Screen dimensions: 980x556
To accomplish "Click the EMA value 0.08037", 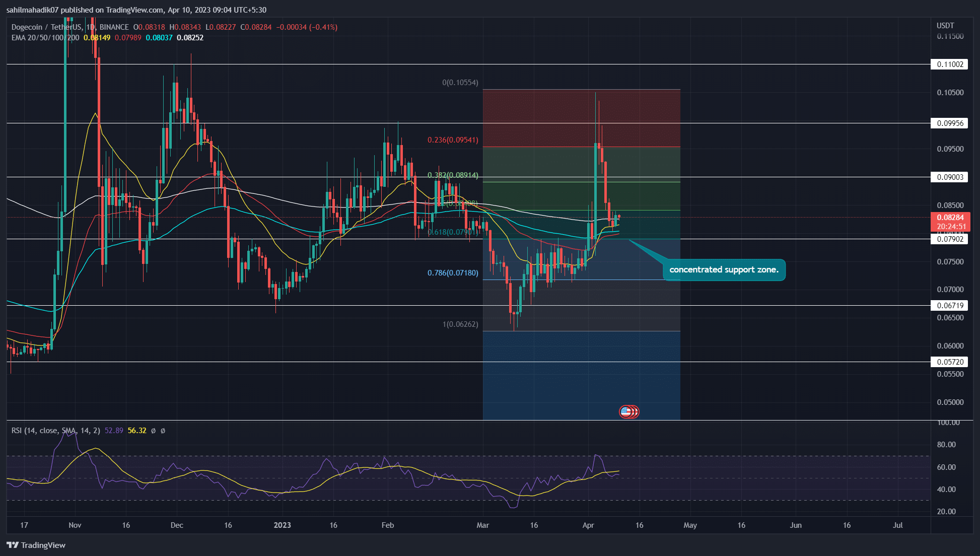I will tap(159, 38).
